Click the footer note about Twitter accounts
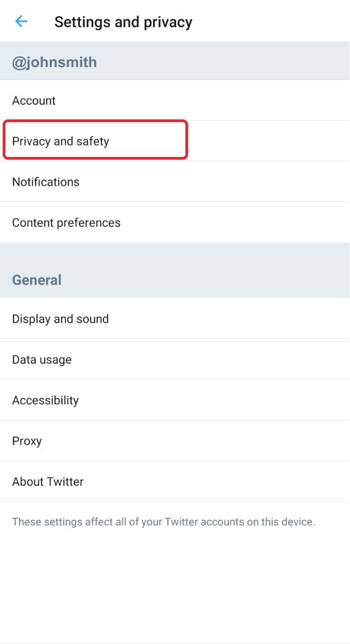Image resolution: width=350 pixels, height=644 pixels. point(163,522)
